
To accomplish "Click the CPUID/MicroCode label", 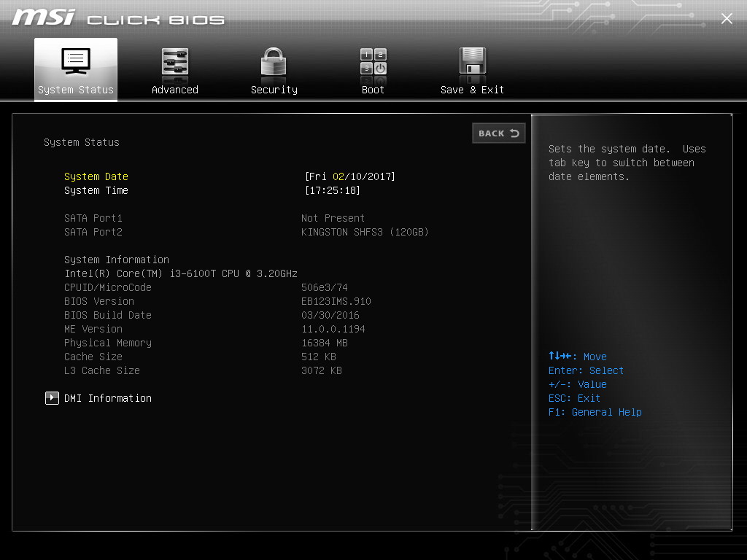I will (x=108, y=287).
